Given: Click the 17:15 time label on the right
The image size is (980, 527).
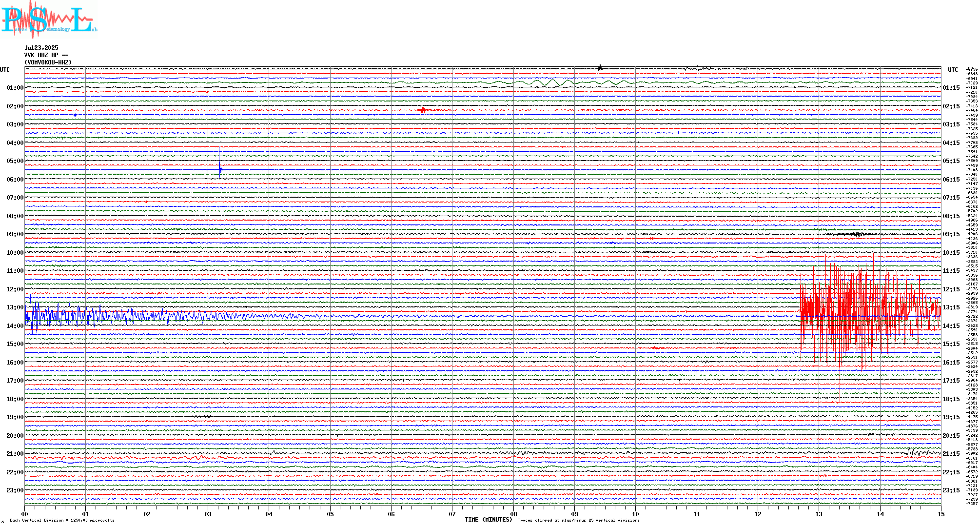Looking at the screenshot, I should [951, 381].
